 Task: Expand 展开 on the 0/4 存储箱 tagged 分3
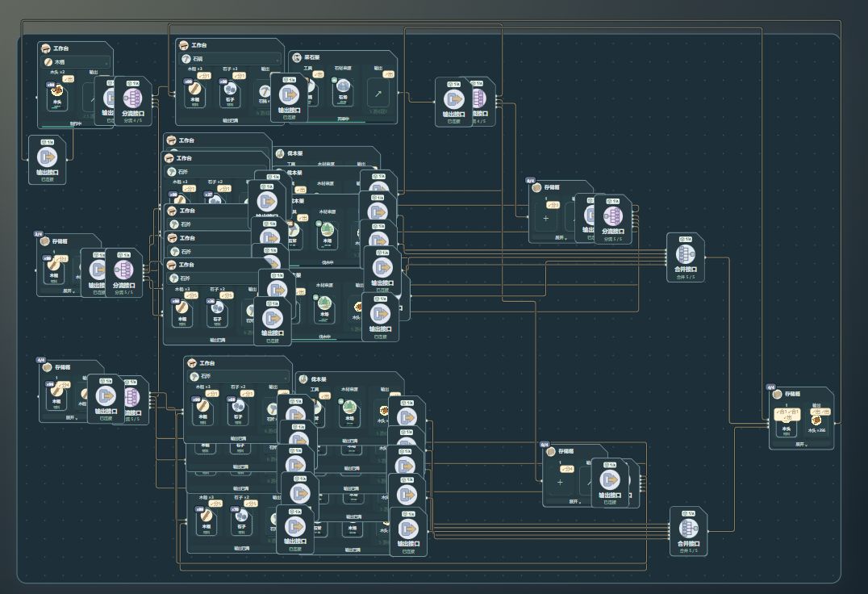(x=560, y=237)
